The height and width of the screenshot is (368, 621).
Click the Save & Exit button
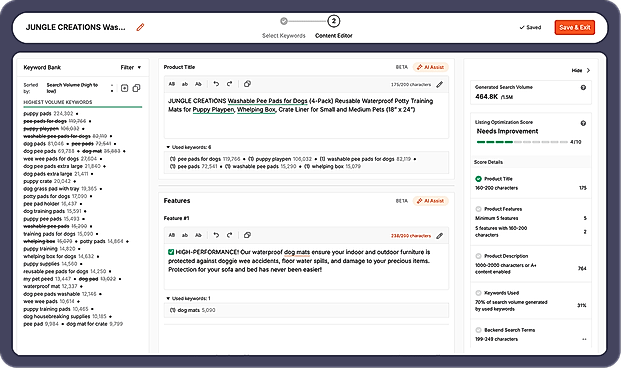pyautogui.click(x=575, y=27)
